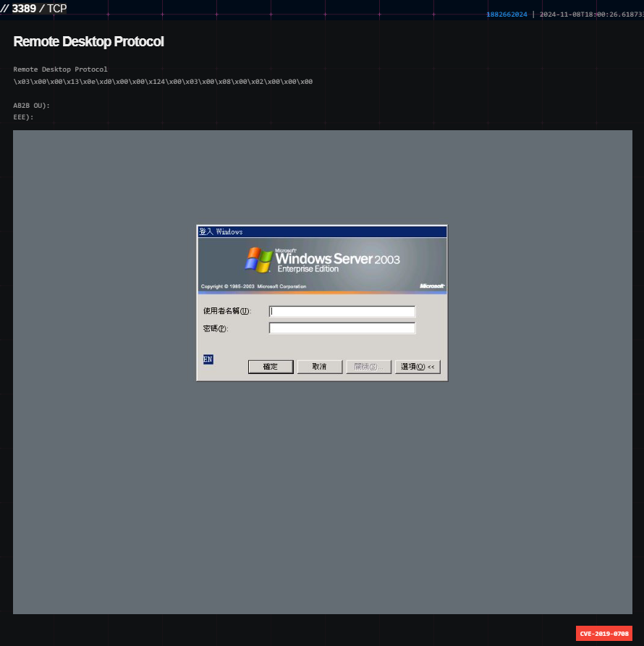This screenshot has height=646, width=644.
Task: Click the Windows flag logo
Action: 259,260
